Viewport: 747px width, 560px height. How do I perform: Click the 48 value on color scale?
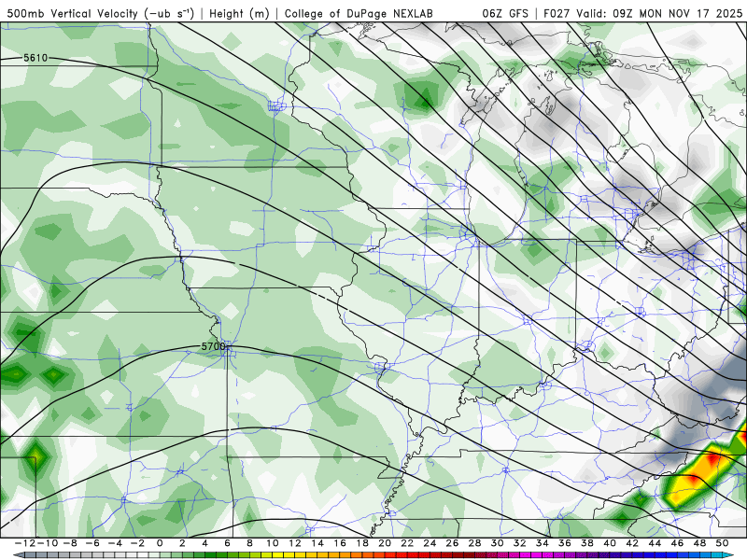(699, 543)
